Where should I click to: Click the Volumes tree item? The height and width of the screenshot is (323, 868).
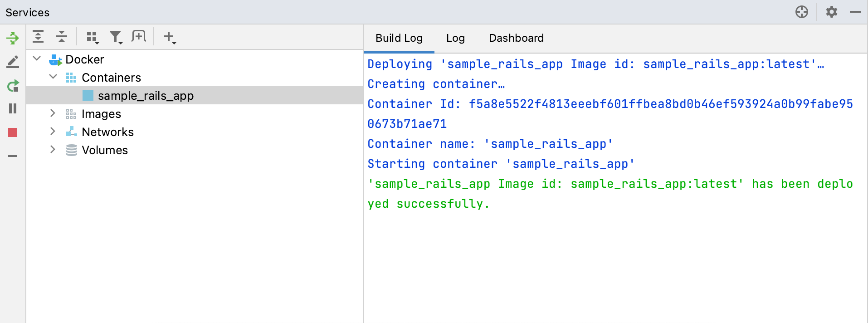(x=105, y=150)
